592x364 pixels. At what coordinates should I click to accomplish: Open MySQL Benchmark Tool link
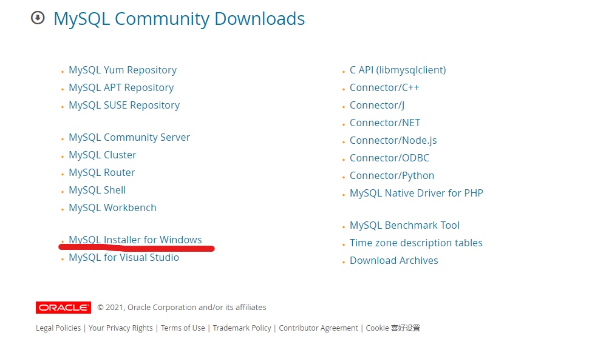(405, 225)
